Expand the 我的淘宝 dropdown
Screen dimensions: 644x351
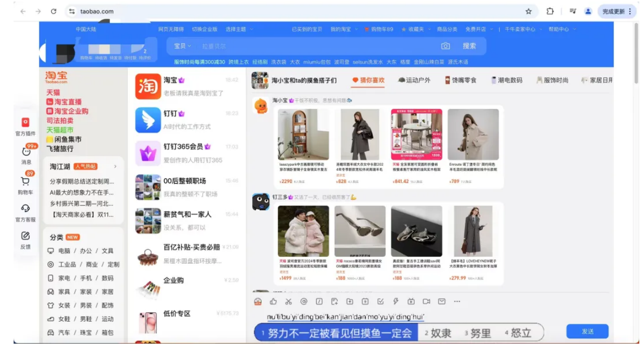click(x=344, y=29)
